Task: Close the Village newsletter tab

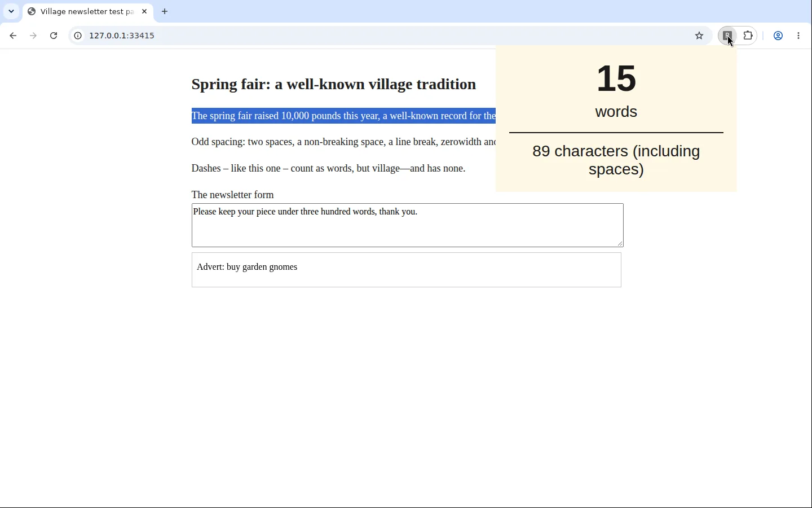Action: [145, 11]
